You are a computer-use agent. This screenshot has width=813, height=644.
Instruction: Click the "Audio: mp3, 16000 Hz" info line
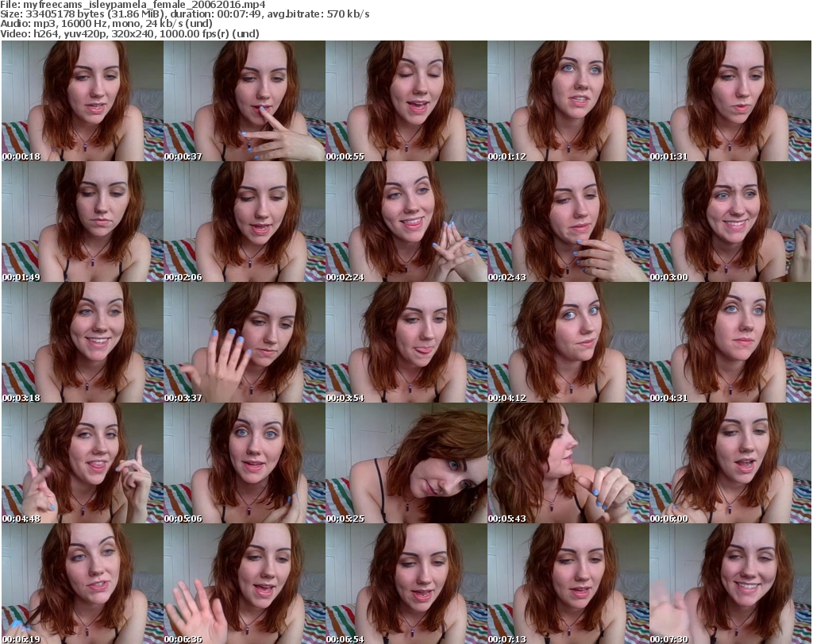click(106, 25)
